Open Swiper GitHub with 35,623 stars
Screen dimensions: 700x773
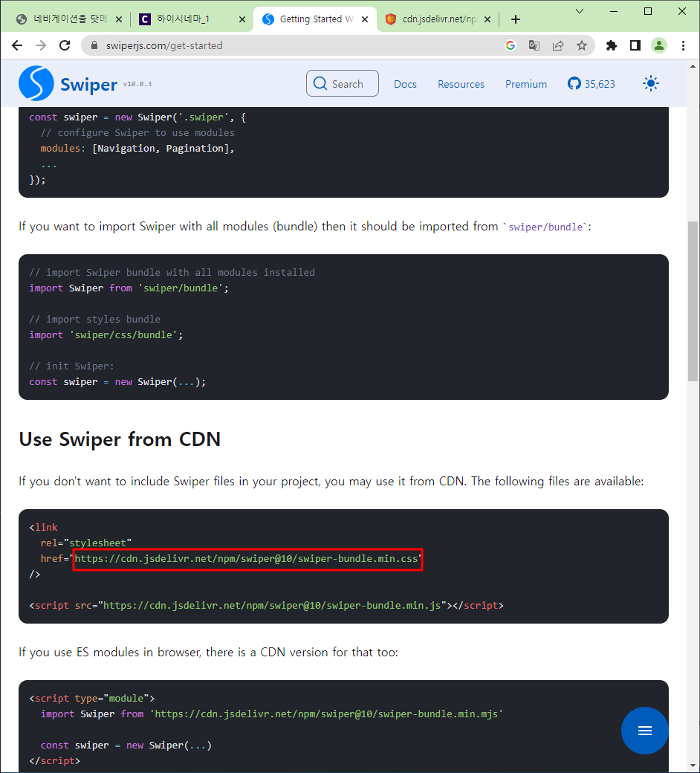point(592,84)
